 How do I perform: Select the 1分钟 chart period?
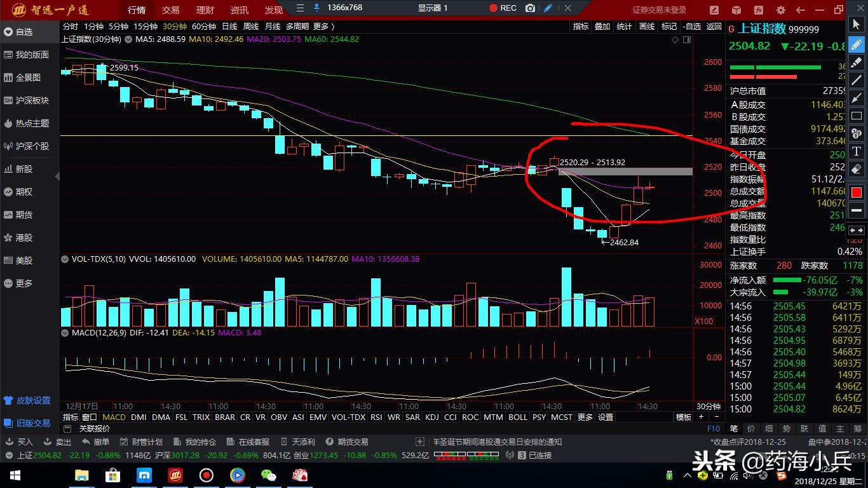pyautogui.click(x=93, y=27)
